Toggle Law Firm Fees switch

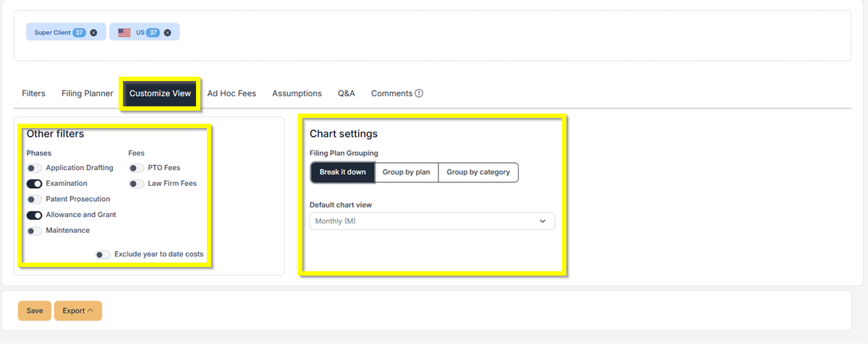pos(136,184)
